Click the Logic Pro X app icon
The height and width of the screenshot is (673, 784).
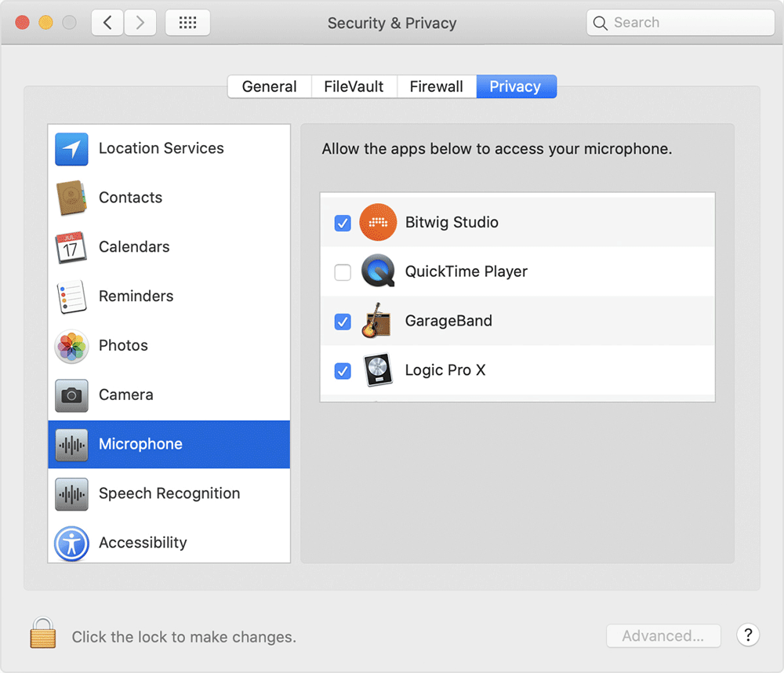[378, 369]
